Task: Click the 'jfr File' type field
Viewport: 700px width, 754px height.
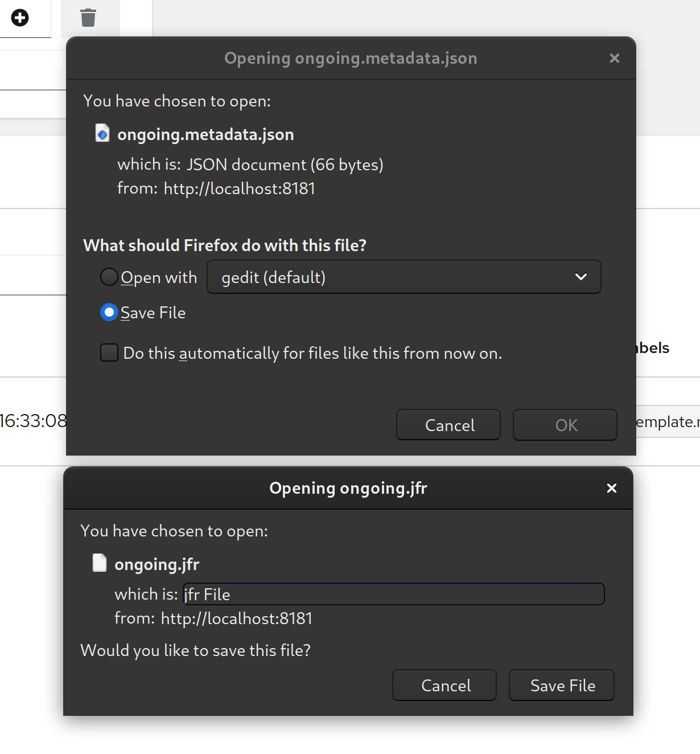Action: click(x=393, y=594)
